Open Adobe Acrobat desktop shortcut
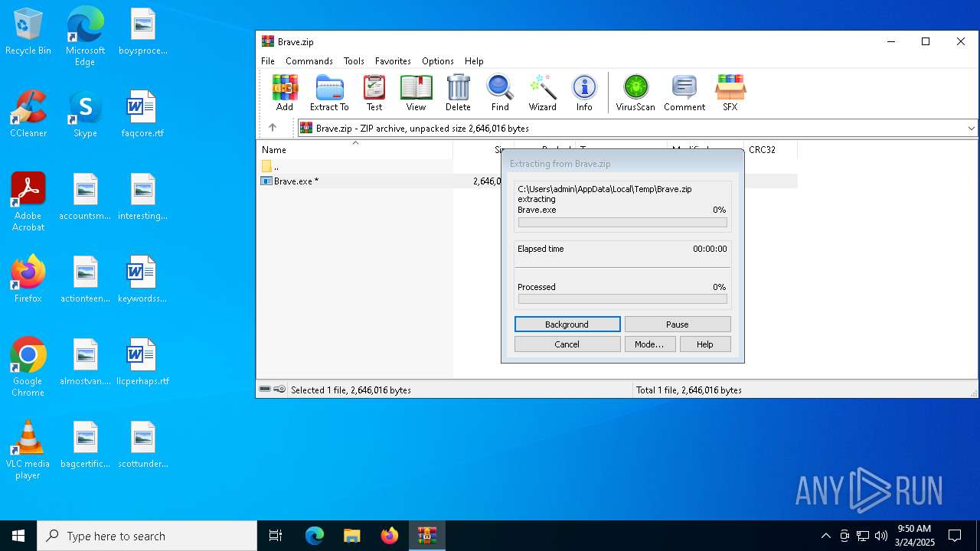980x551 pixels. [28, 201]
